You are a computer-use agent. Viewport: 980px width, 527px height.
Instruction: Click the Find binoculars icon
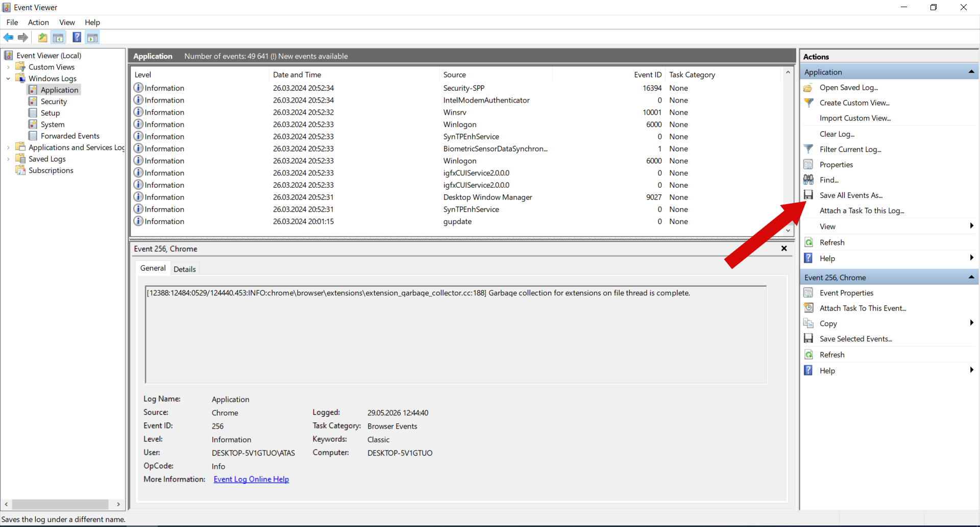[x=808, y=180]
